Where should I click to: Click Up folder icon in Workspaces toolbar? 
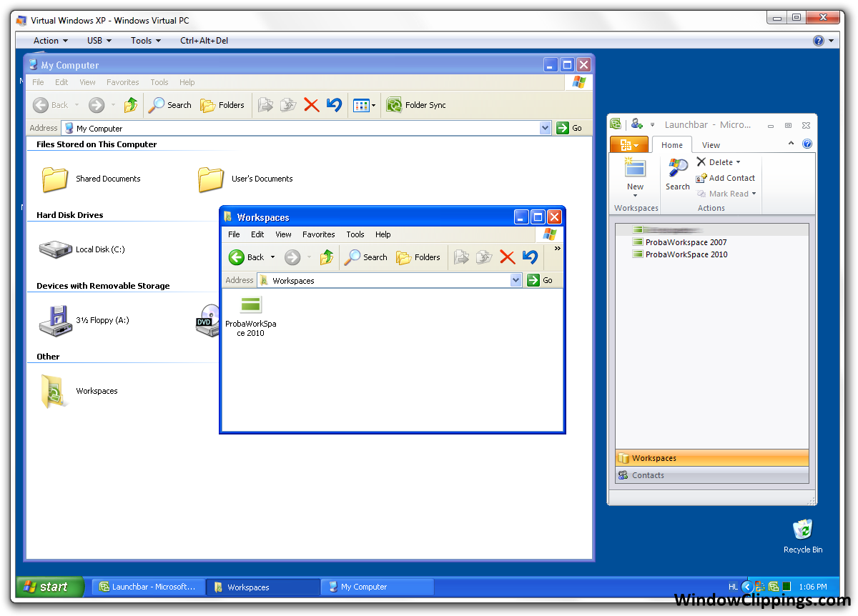[327, 257]
